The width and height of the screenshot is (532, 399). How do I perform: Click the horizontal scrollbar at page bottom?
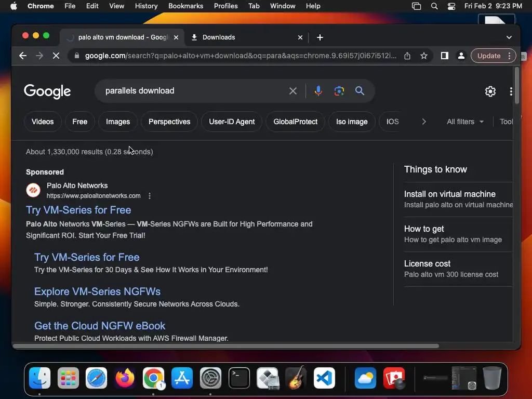(226, 346)
